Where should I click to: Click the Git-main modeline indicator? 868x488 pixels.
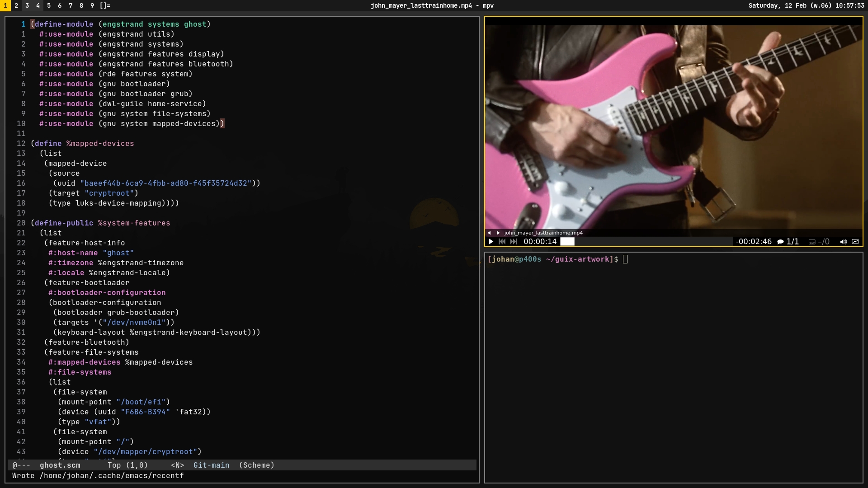[211, 465]
